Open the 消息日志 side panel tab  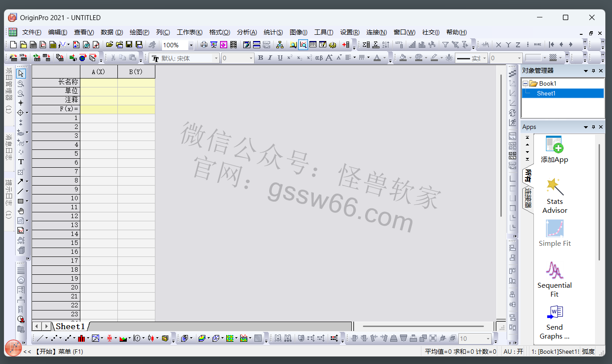coord(9,148)
